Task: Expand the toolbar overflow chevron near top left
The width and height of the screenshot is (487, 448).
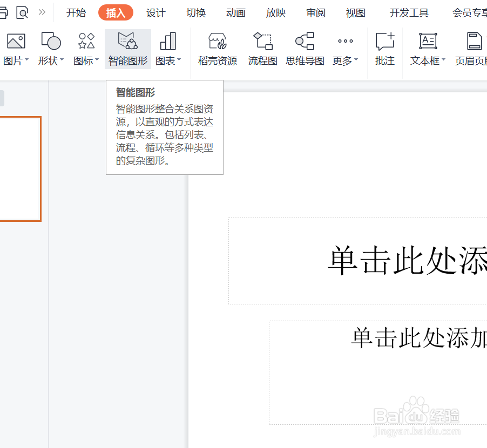Action: pos(42,12)
